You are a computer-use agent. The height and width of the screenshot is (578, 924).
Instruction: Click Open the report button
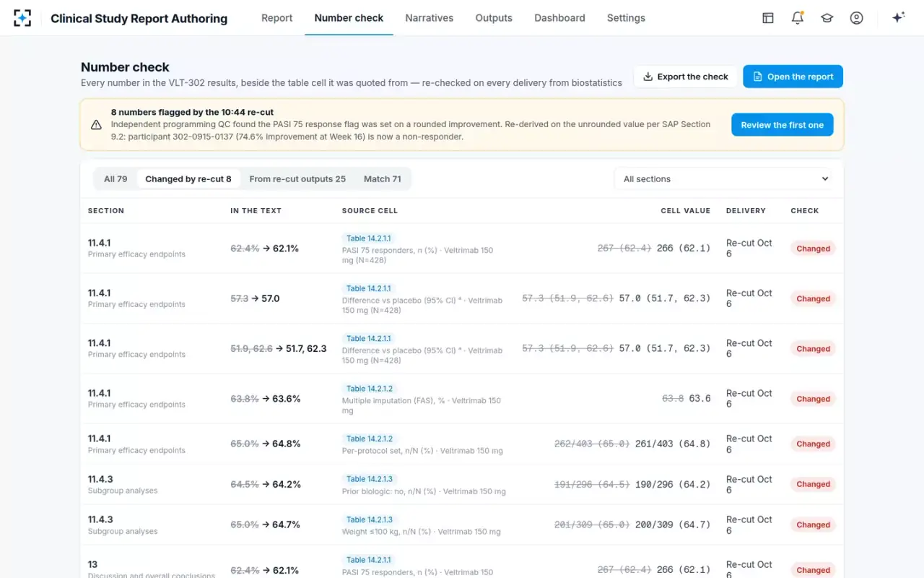click(x=793, y=77)
